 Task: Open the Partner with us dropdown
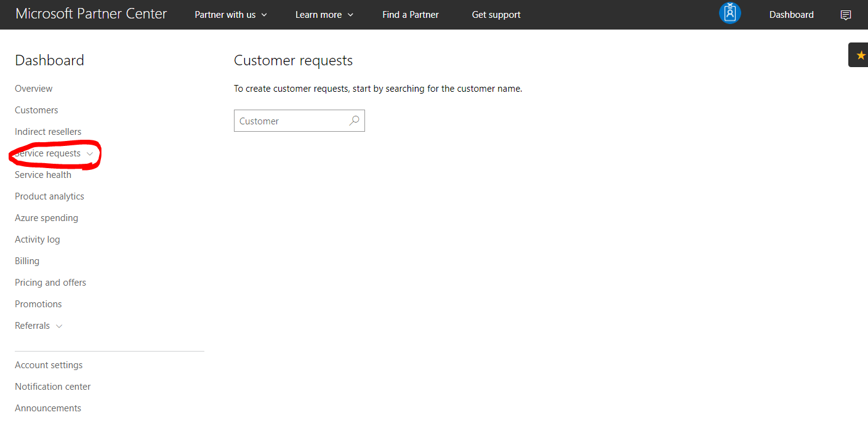(x=231, y=15)
